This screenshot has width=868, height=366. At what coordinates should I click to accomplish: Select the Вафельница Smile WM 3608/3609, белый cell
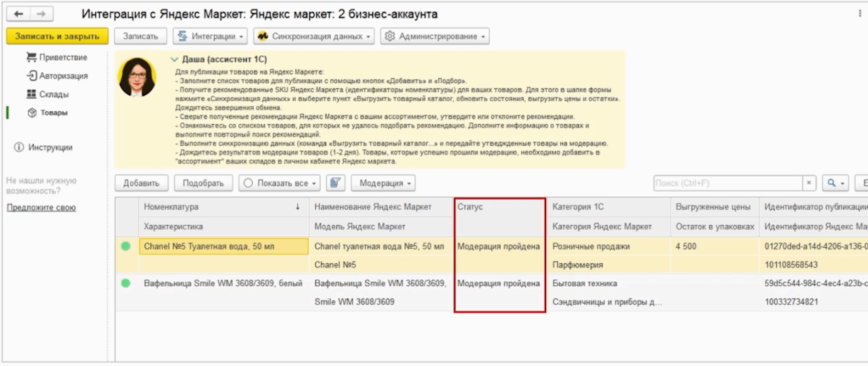223,283
